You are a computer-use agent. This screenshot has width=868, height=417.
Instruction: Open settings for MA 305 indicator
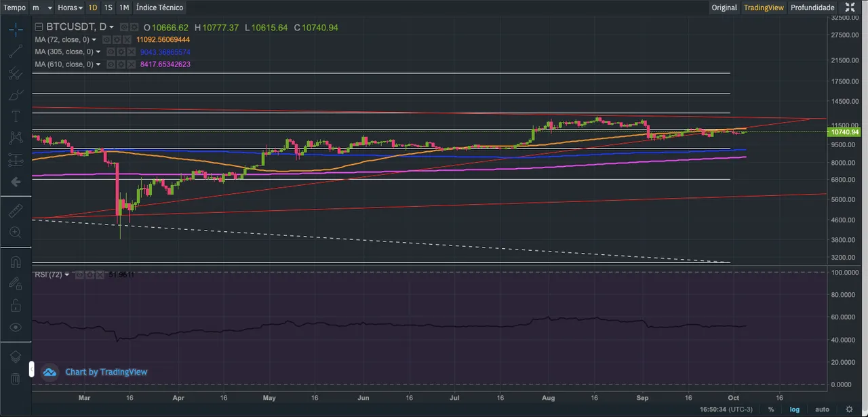coord(120,52)
